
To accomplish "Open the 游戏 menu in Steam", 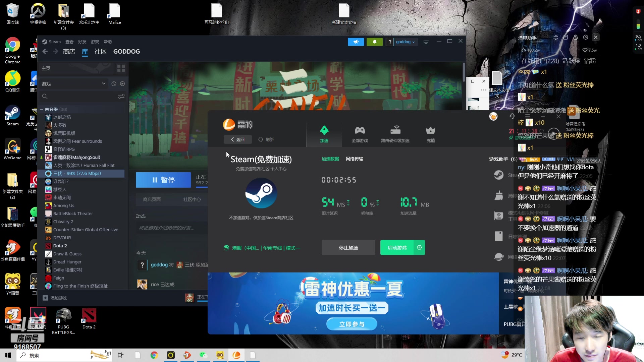I will pyautogui.click(x=95, y=42).
